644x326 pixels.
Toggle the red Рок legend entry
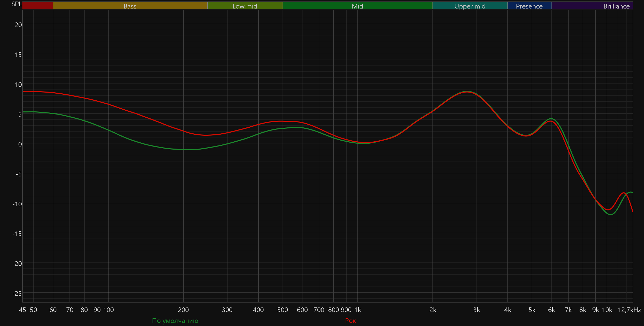tap(350, 321)
